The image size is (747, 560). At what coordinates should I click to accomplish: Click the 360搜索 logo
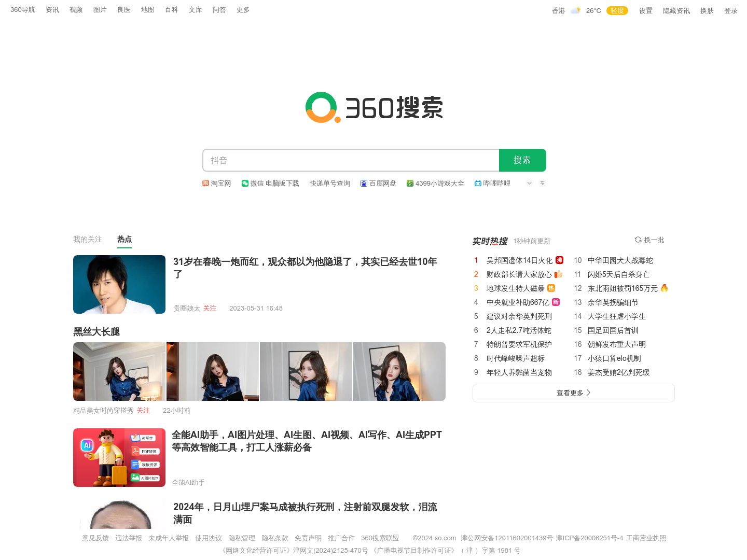click(374, 107)
